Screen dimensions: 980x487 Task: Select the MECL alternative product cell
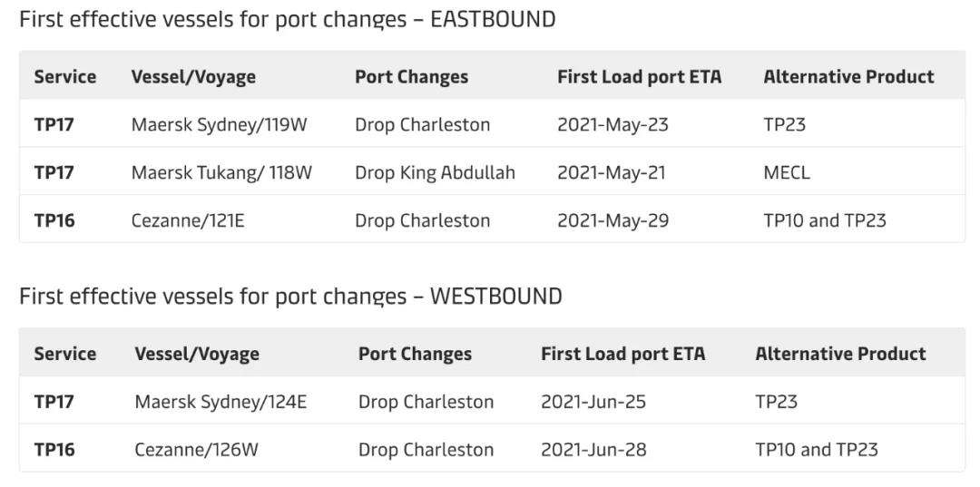787,172
